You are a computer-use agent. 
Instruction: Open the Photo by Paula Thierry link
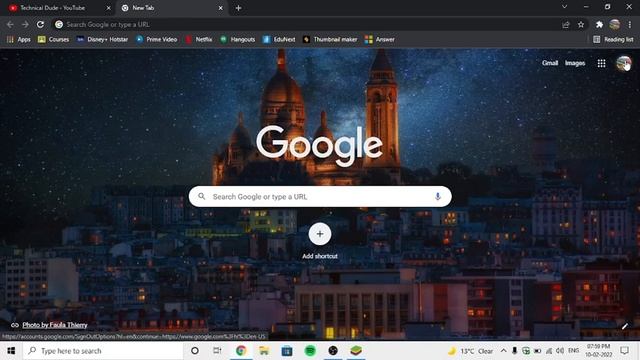(x=55, y=325)
